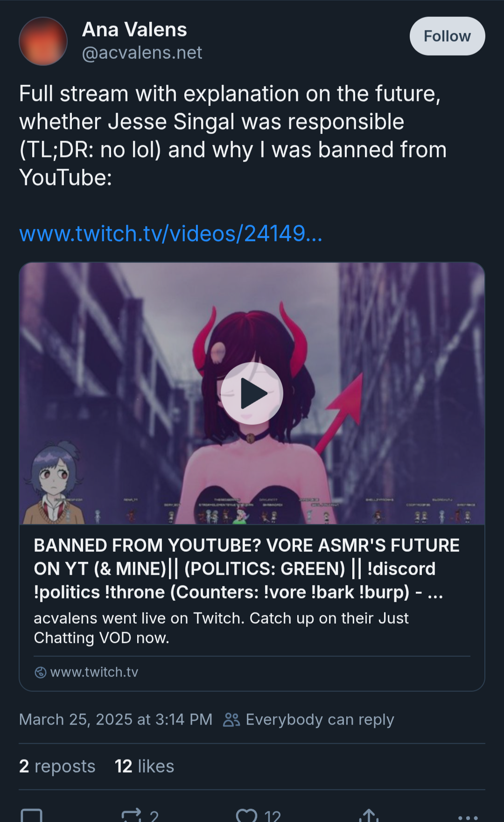Open the BANNED FROM YOUTUBE link card title
The image size is (504, 822).
[246, 569]
